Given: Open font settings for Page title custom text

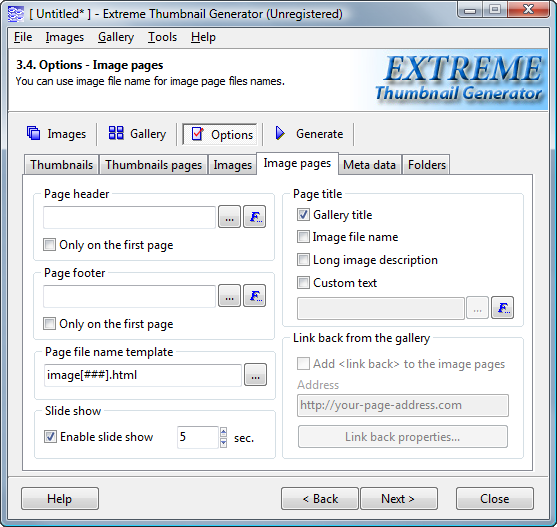Looking at the screenshot, I should (x=502, y=308).
